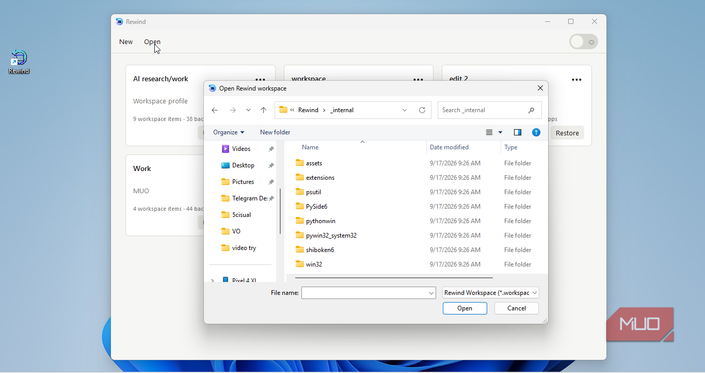
Task: Click the file list horizontal scrollbar
Action: [394, 278]
